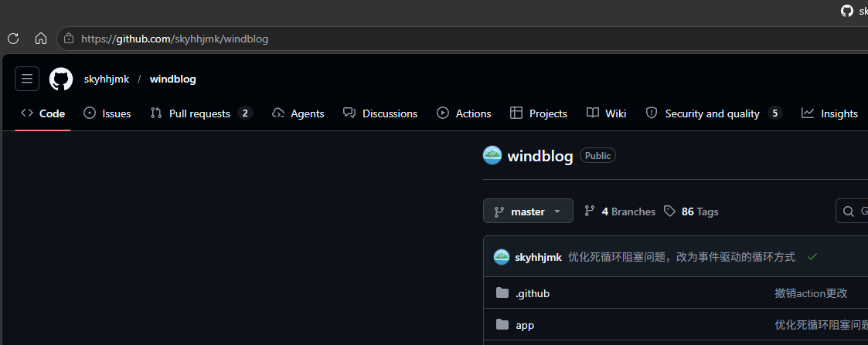The image size is (868, 345).
Task: Open the Pull requests tab
Action: click(x=201, y=113)
